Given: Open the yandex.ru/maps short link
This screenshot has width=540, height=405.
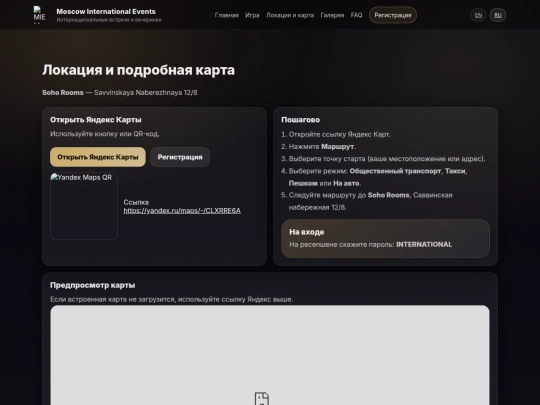Looking at the screenshot, I should tap(182, 210).
